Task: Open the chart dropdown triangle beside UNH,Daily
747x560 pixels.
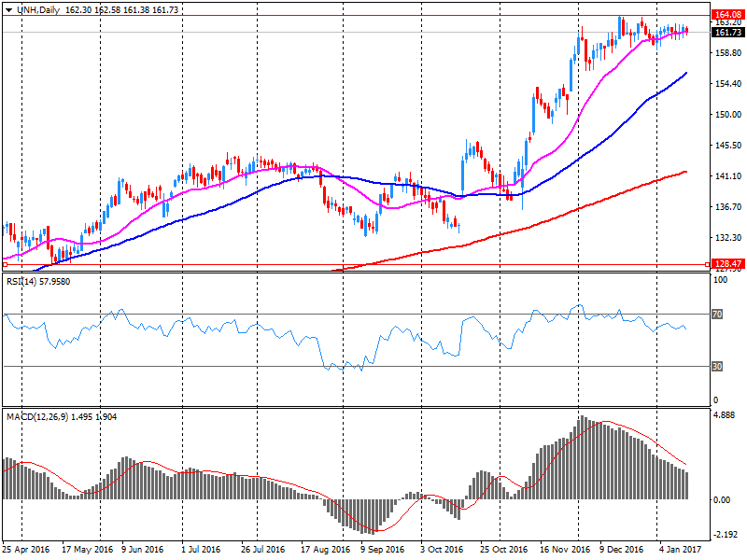Action: click(8, 10)
